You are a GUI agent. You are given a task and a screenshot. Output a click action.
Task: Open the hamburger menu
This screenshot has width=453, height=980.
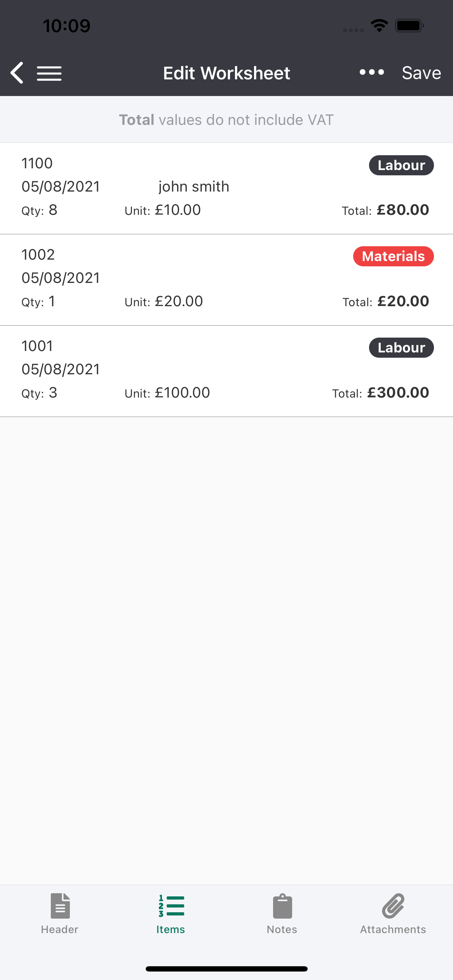click(49, 73)
